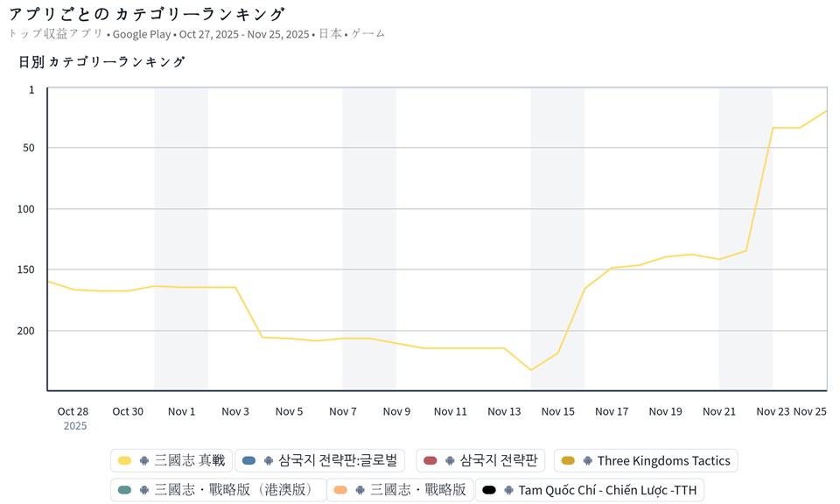The width and height of the screenshot is (840, 504).
Task: Click Android icon beside 삼국지 전략판:글로벌
Action: (269, 461)
